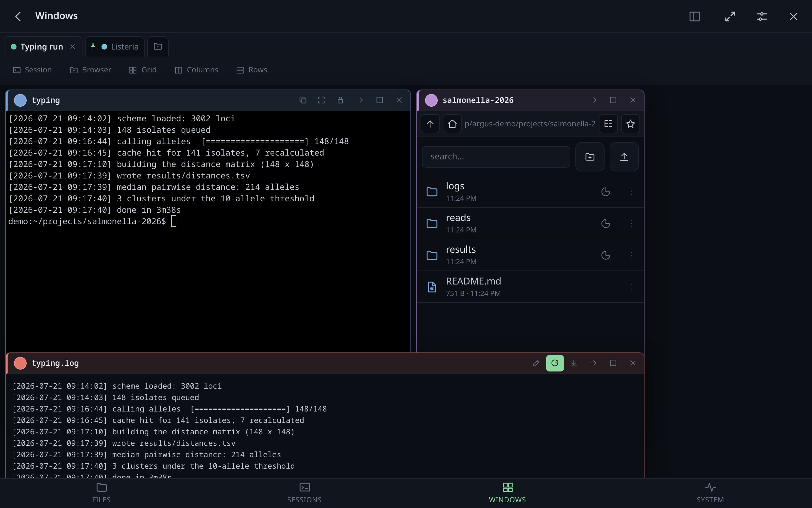812x508 pixels.
Task: Click the copy icon in typing window
Action: pos(303,100)
